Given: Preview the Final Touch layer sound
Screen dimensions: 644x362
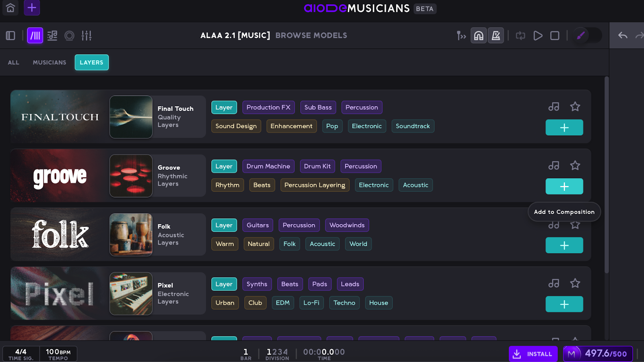Looking at the screenshot, I should pos(553,107).
